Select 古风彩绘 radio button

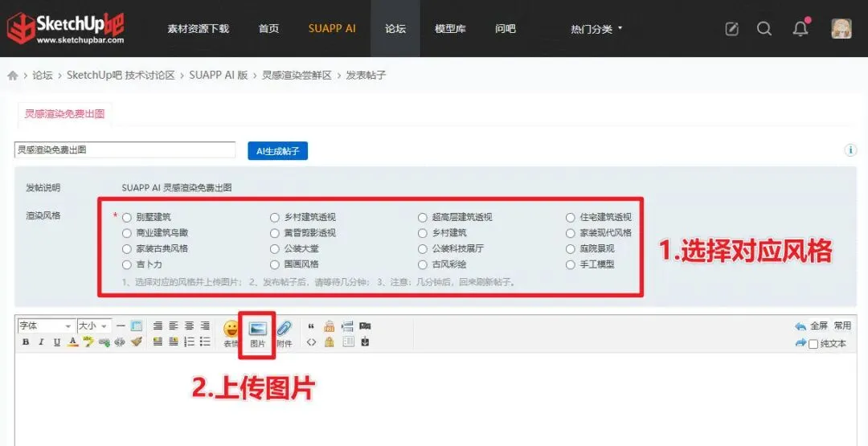coord(423,264)
